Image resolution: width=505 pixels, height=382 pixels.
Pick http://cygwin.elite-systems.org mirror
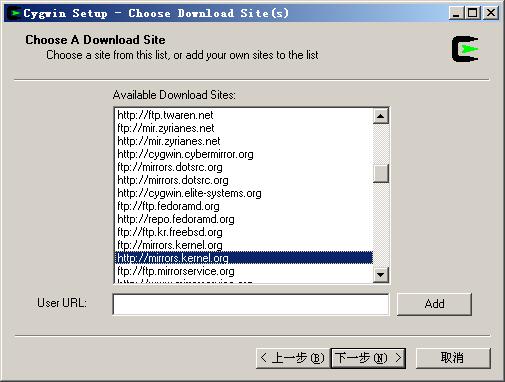pos(243,193)
